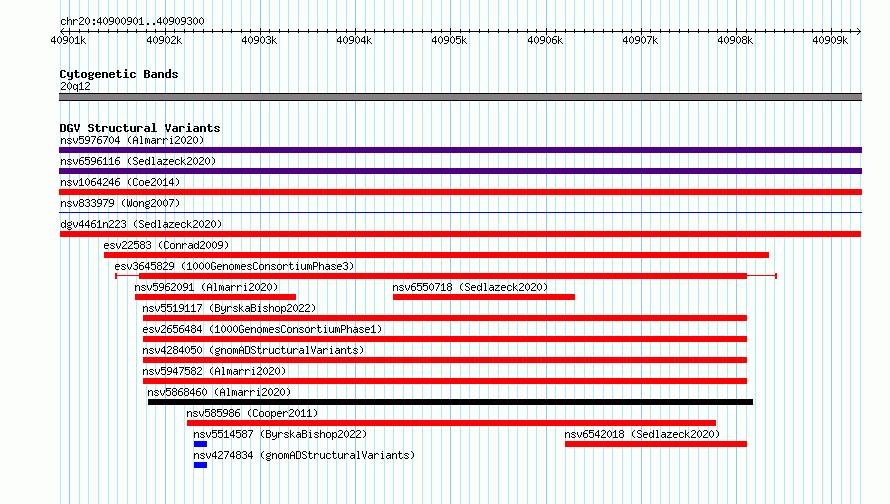890x504 pixels.
Task: Select the red bar under nsv585986
Action: pyautogui.click(x=451, y=423)
